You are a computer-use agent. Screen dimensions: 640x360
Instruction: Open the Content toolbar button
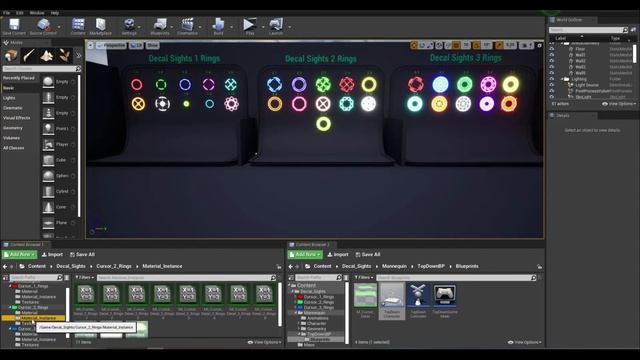pos(78,27)
